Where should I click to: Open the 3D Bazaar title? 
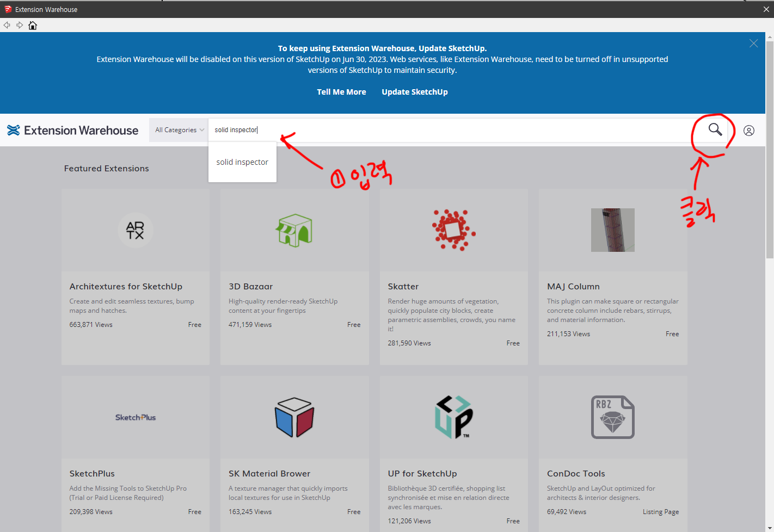click(250, 287)
